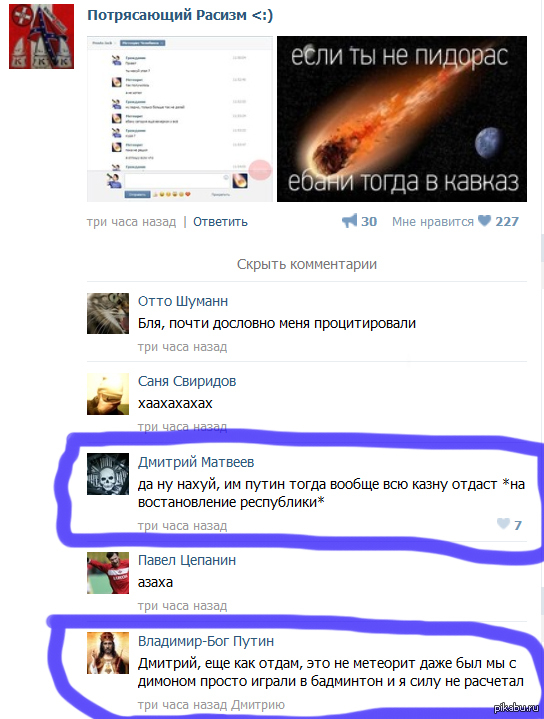Open the group name Потрясающий Расизм
The height and width of the screenshot is (719, 544).
(180, 15)
